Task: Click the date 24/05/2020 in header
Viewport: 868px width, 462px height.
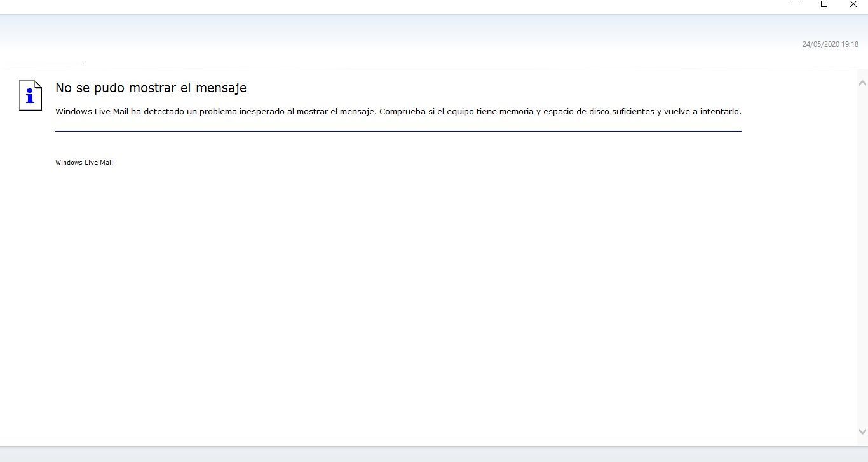Action: pos(820,44)
